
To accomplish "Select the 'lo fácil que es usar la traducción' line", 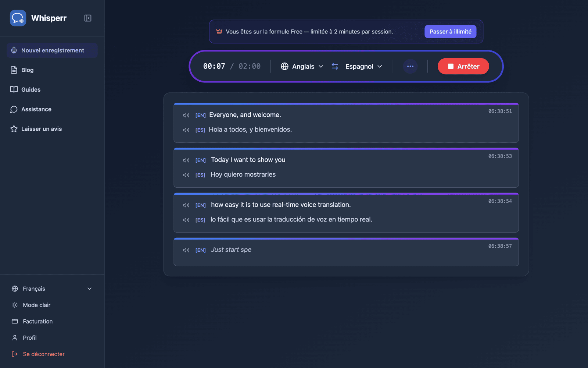I will (291, 219).
